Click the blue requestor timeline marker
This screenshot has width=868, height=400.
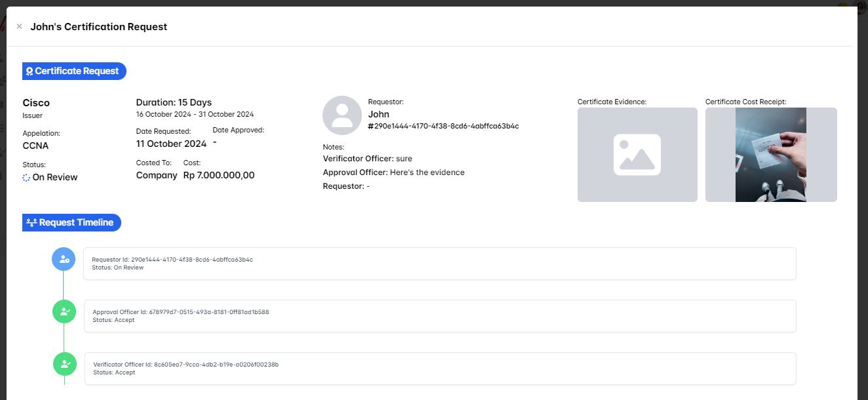click(64, 260)
